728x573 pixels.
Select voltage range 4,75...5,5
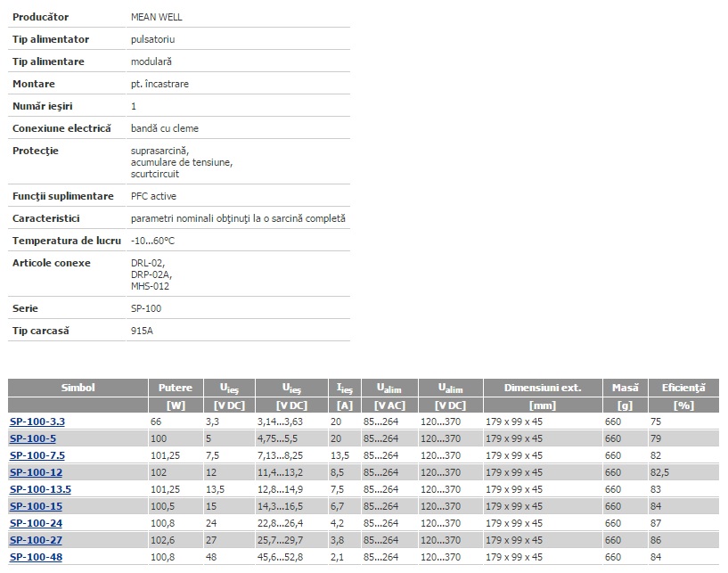pyautogui.click(x=278, y=438)
